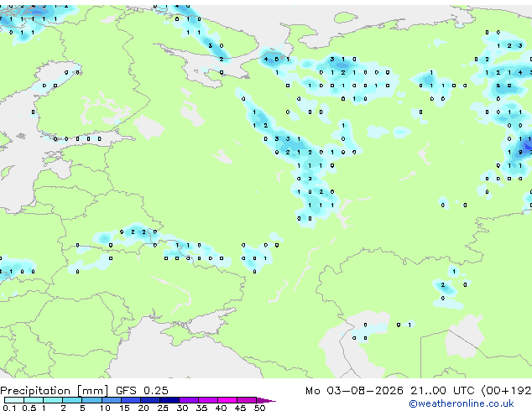Click the legend swatch between 0.1 and 0.5
Screen dimensions: 532x411
point(14,400)
